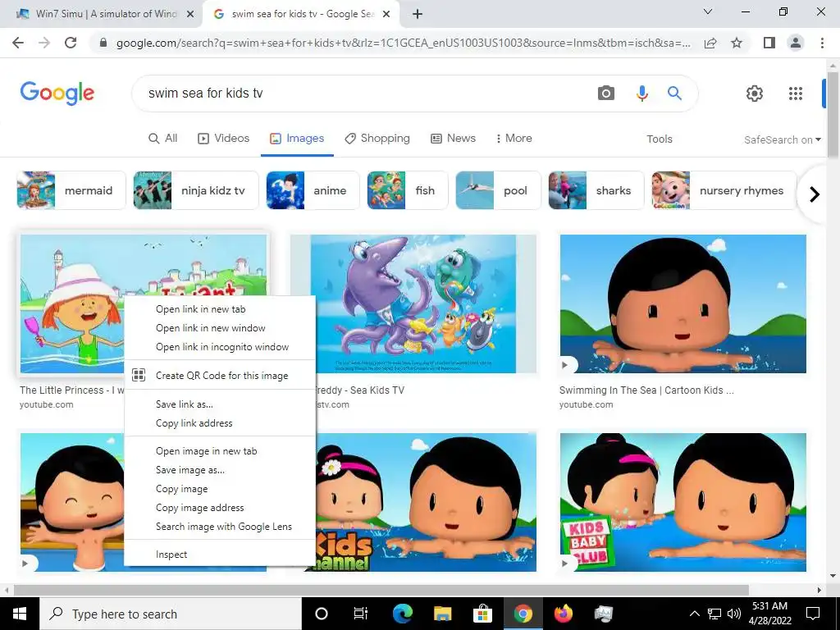Filter by the fish suggestion chip

coord(408,190)
